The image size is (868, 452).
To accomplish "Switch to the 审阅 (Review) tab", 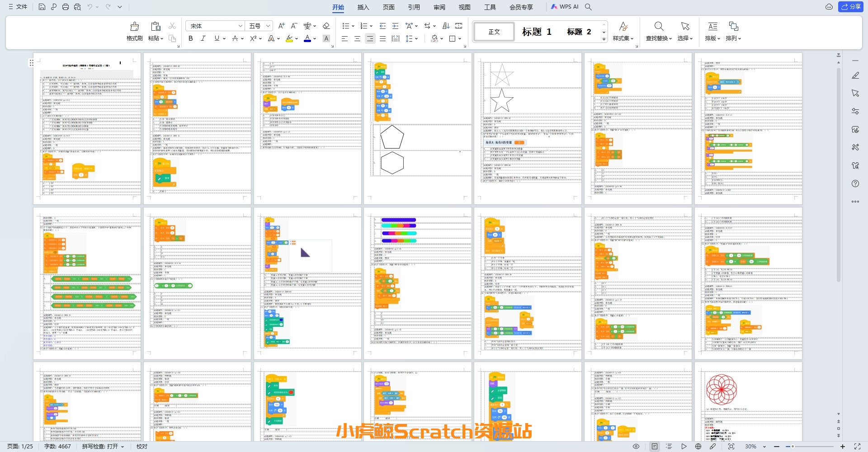I will (x=439, y=7).
